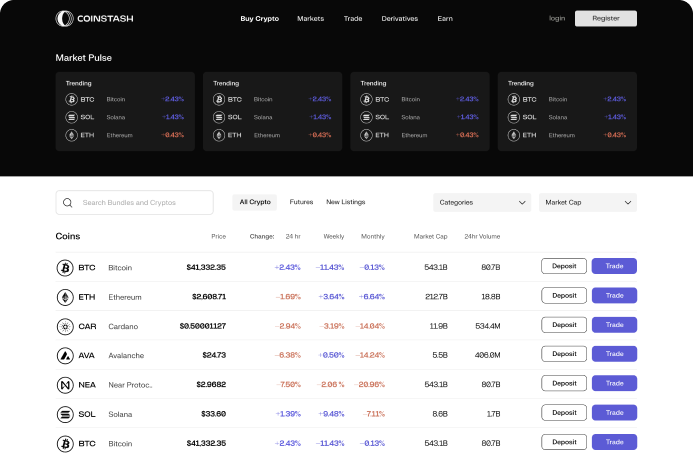Trade Bitcoin in first table row
The image size is (693, 472).
point(614,266)
